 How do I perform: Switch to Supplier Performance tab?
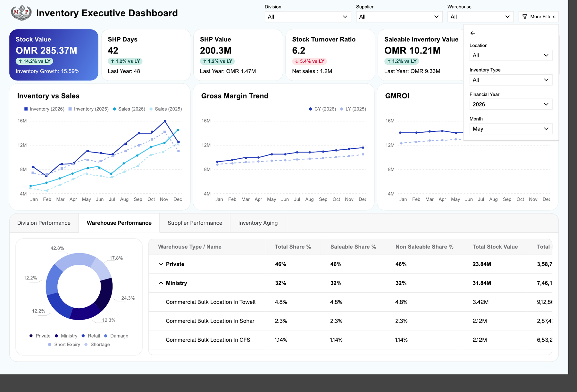(x=195, y=223)
